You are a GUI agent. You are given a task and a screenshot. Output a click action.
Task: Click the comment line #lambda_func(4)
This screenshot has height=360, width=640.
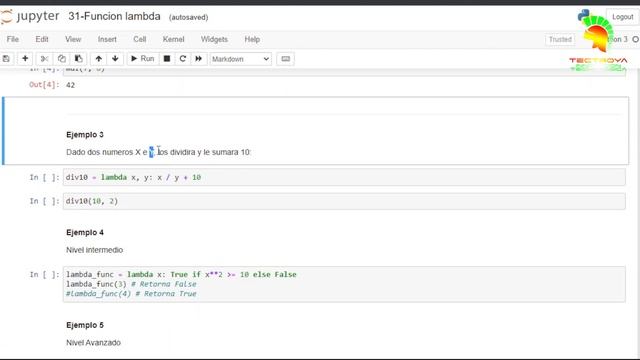tap(131, 294)
